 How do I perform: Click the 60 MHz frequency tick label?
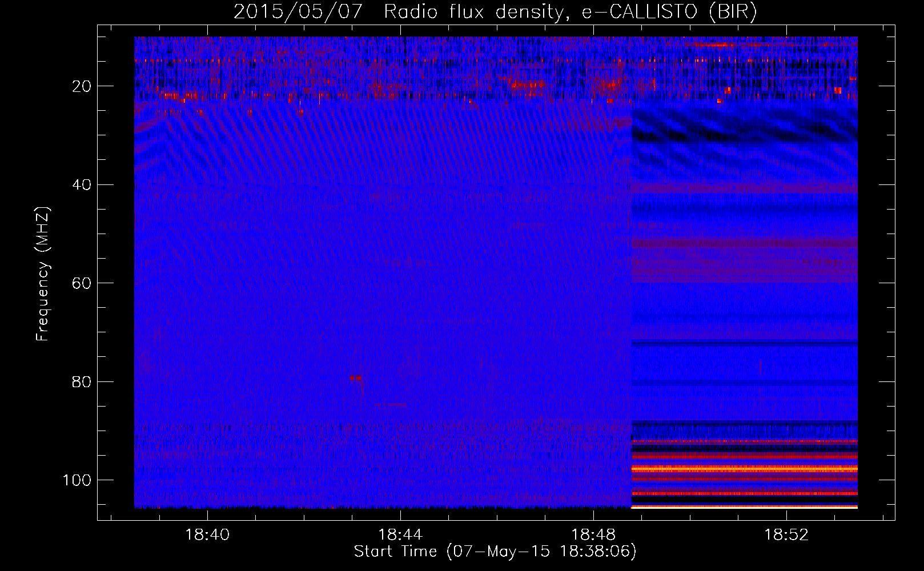(82, 283)
